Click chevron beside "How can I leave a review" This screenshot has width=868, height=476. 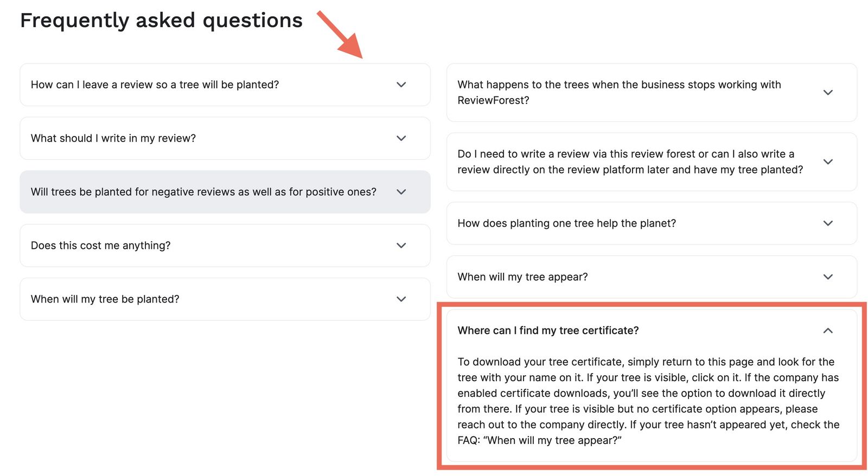401,85
